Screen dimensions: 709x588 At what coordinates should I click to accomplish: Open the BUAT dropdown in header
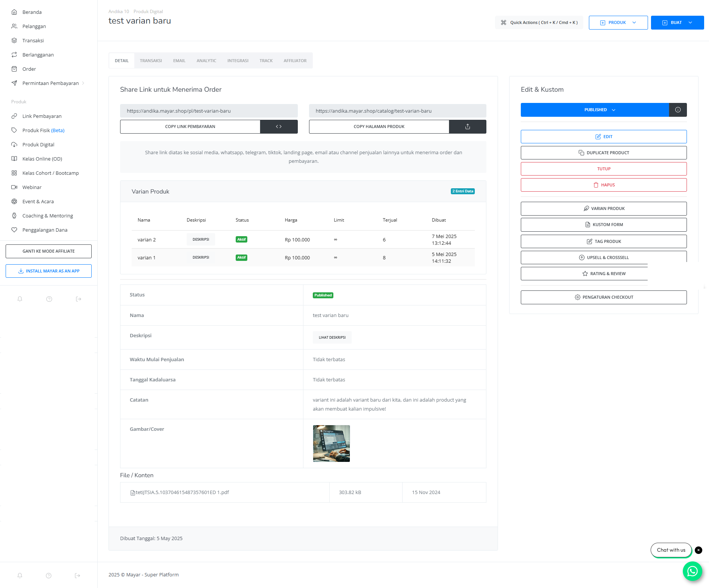point(677,22)
